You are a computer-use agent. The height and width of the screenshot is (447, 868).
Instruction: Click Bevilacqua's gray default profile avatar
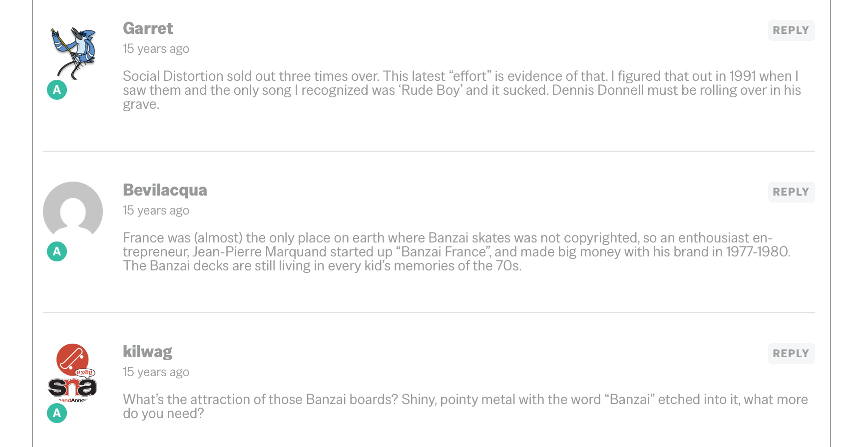pyautogui.click(x=73, y=211)
